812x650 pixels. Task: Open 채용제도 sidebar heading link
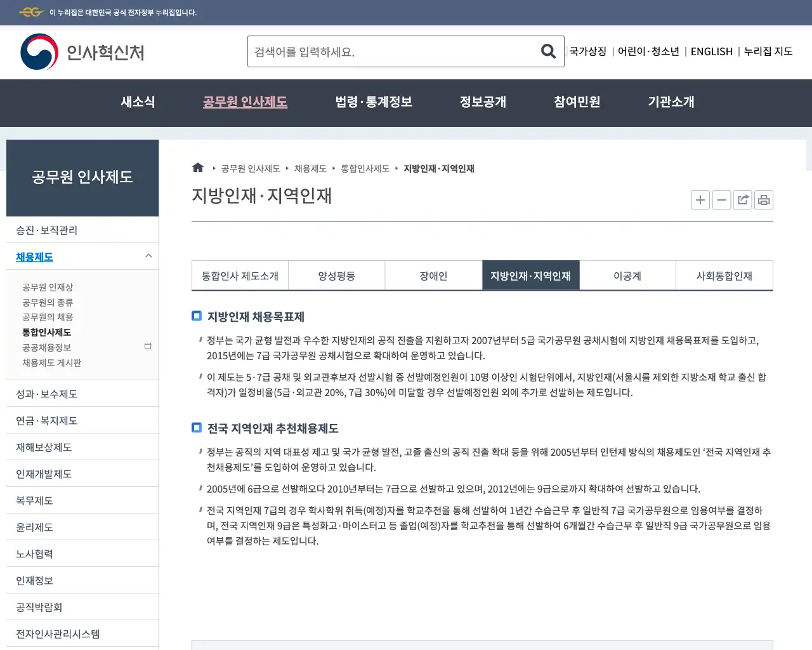coord(34,256)
